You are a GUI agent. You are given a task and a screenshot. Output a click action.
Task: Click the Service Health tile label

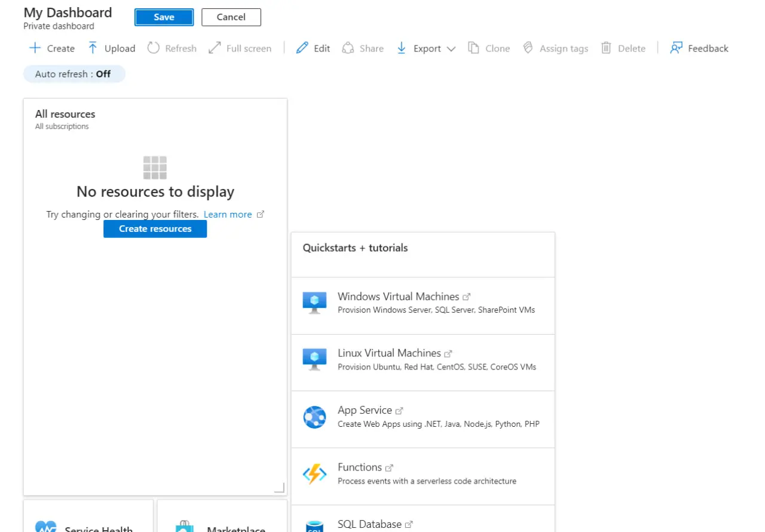point(99,530)
